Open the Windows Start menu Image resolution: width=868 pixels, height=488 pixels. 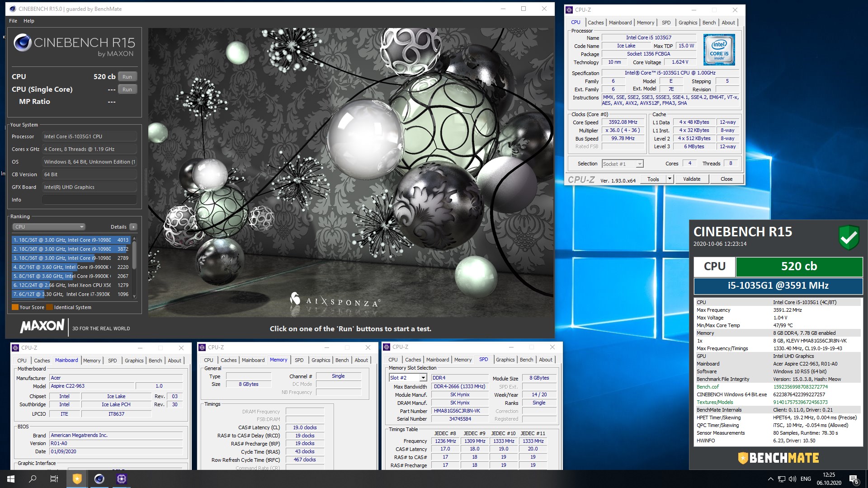tap(11, 479)
